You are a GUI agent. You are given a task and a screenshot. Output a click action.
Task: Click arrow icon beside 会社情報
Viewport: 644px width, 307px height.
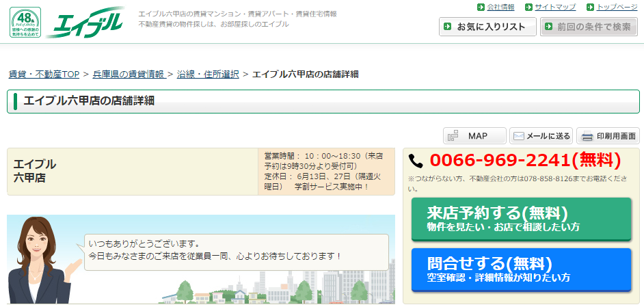tap(481, 8)
